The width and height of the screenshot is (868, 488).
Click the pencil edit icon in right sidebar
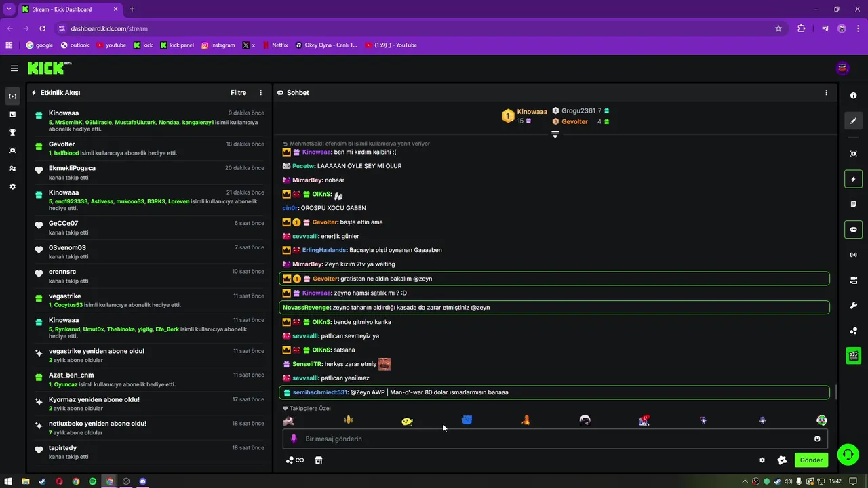853,121
